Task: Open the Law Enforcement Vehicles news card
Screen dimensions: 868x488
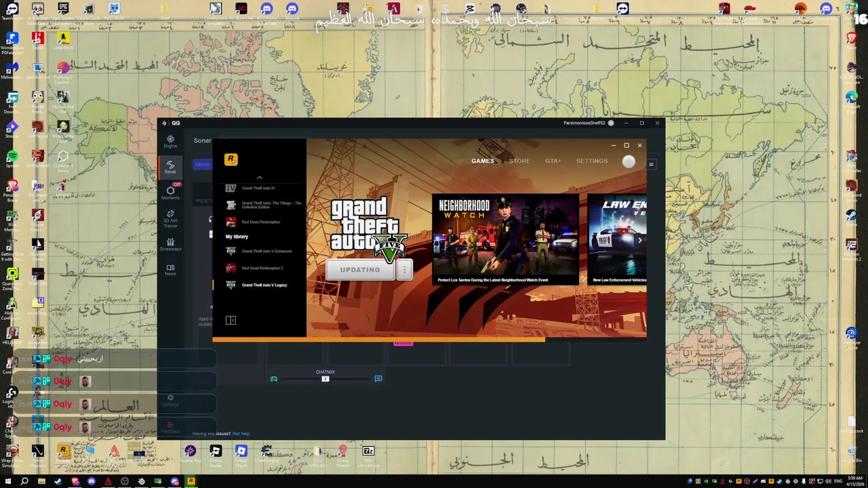Action: pos(616,239)
